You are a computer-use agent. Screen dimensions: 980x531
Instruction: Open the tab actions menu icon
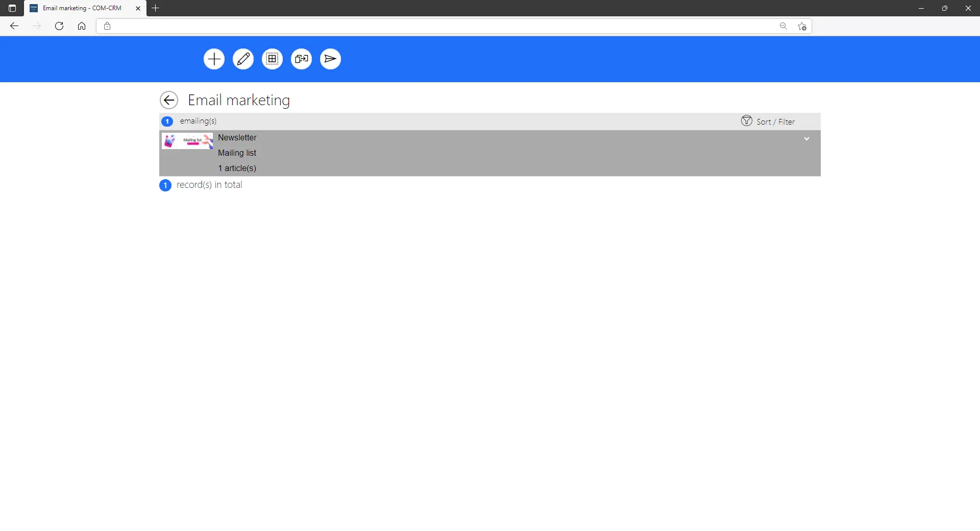coord(12,8)
